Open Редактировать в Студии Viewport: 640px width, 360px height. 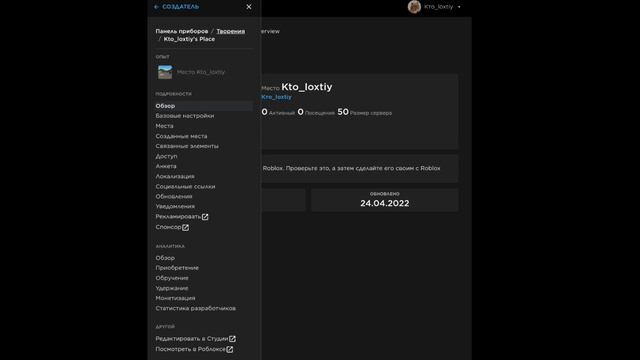tap(191, 339)
